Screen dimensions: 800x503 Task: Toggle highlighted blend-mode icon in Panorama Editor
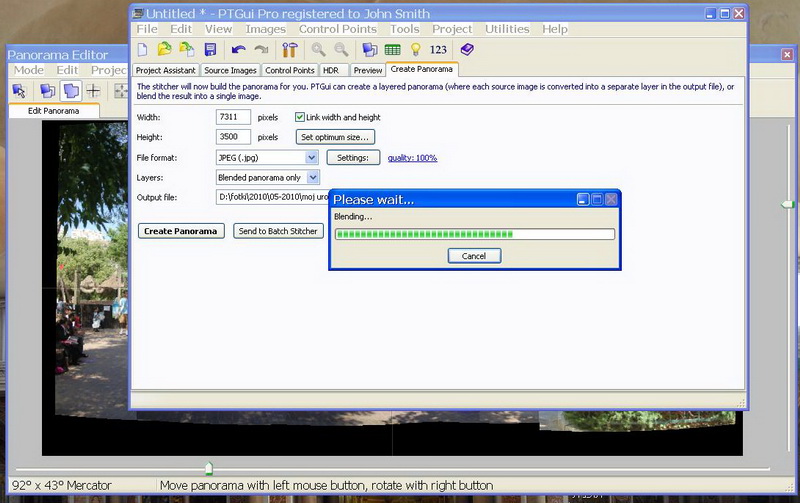point(71,91)
